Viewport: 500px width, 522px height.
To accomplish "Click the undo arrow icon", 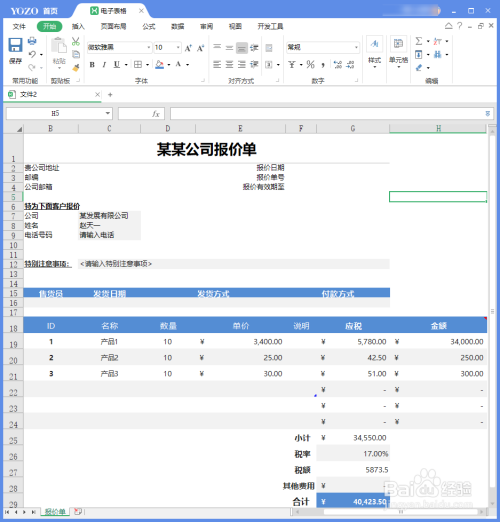I will [x=32, y=54].
